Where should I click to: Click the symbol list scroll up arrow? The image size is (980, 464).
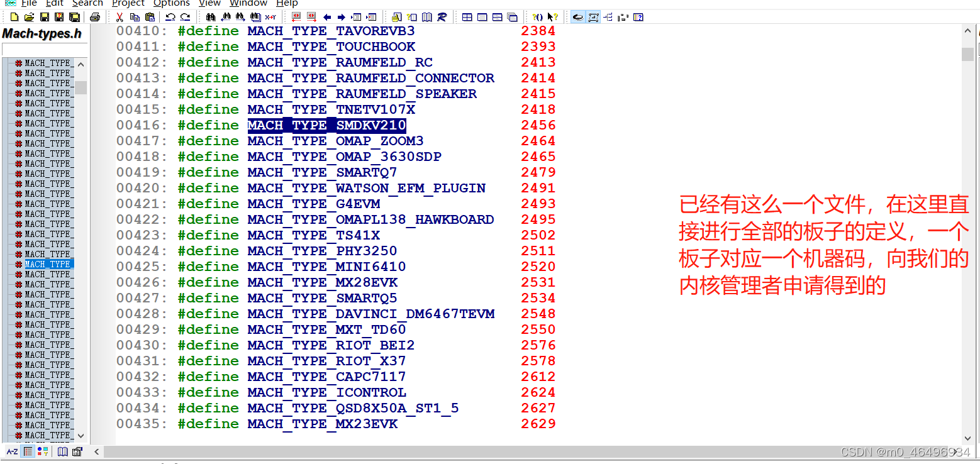click(81, 64)
